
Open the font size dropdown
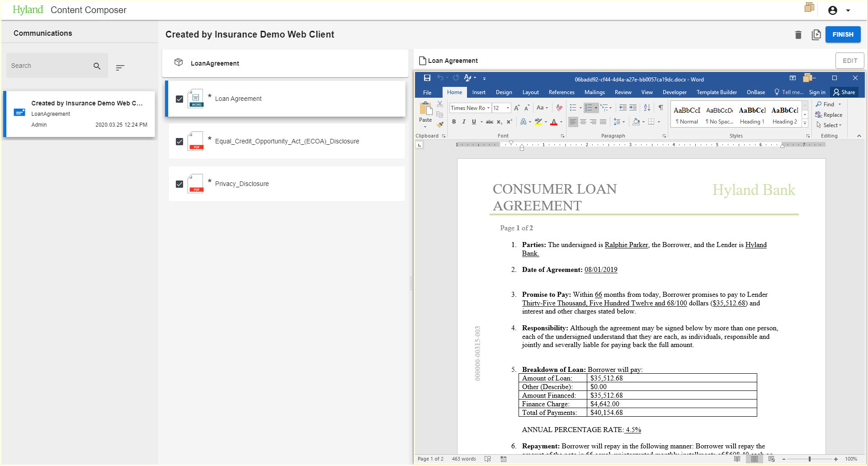[508, 108]
